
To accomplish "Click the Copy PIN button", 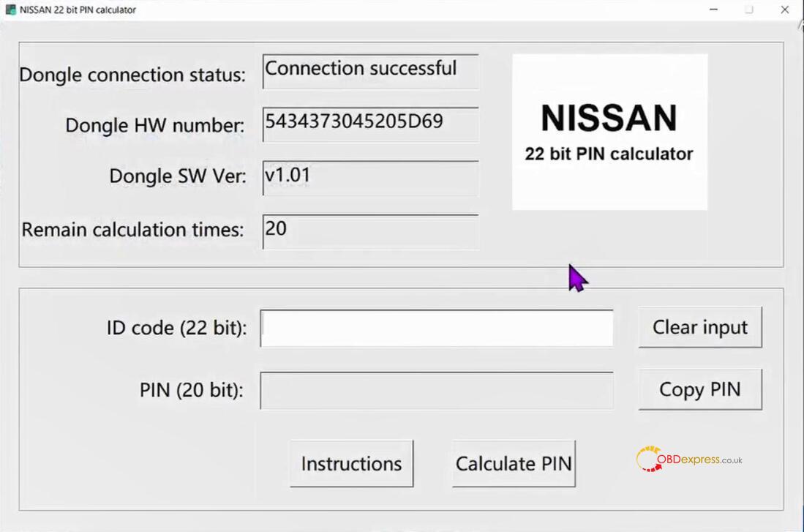I will (700, 389).
